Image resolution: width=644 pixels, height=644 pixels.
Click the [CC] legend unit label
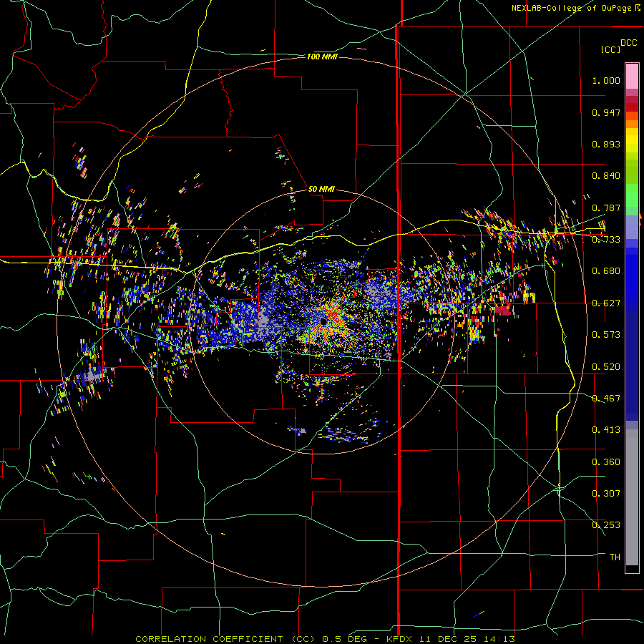coord(611,49)
